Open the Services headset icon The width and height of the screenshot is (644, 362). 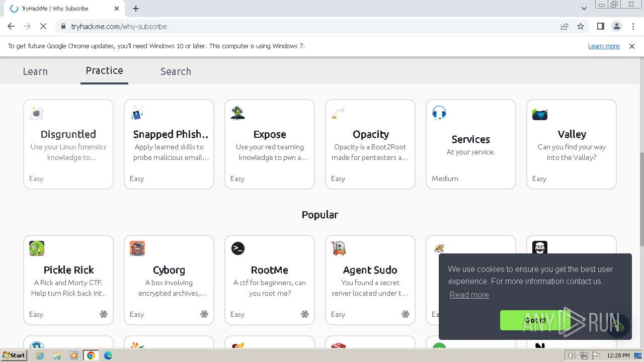click(x=439, y=113)
